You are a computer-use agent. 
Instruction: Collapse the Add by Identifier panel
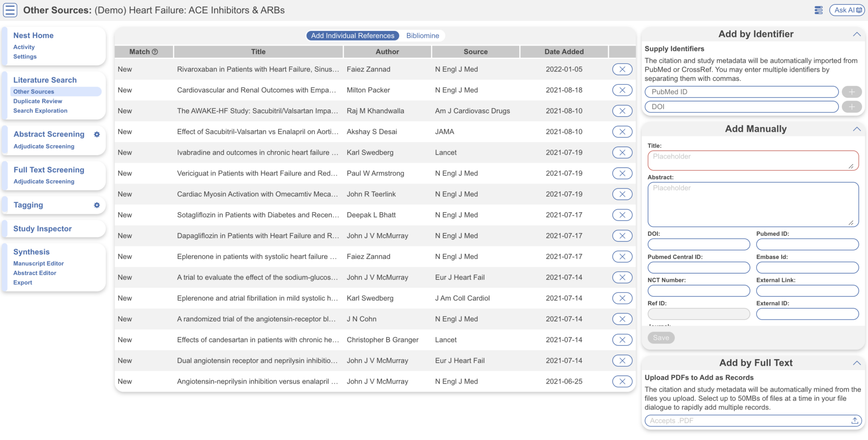857,34
